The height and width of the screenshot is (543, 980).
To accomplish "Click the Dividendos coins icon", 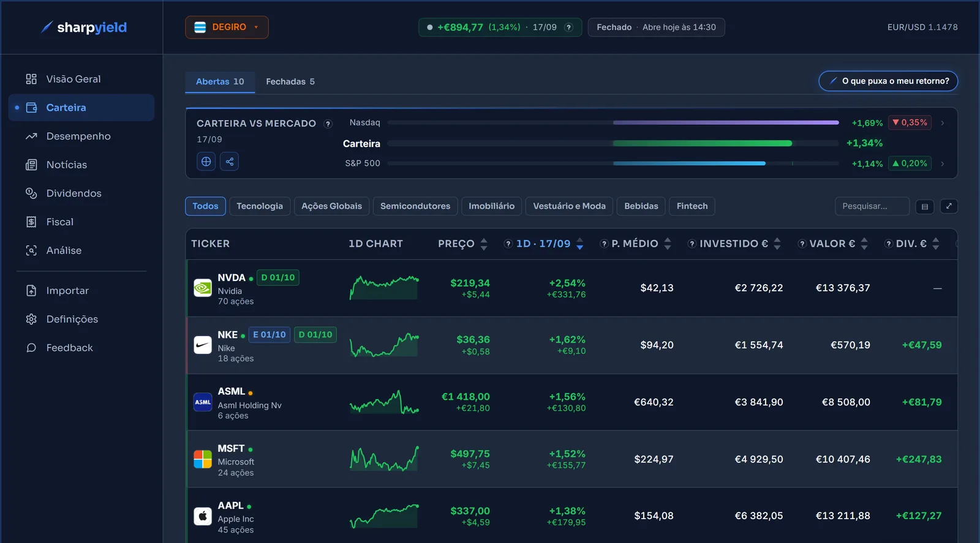I will point(31,193).
